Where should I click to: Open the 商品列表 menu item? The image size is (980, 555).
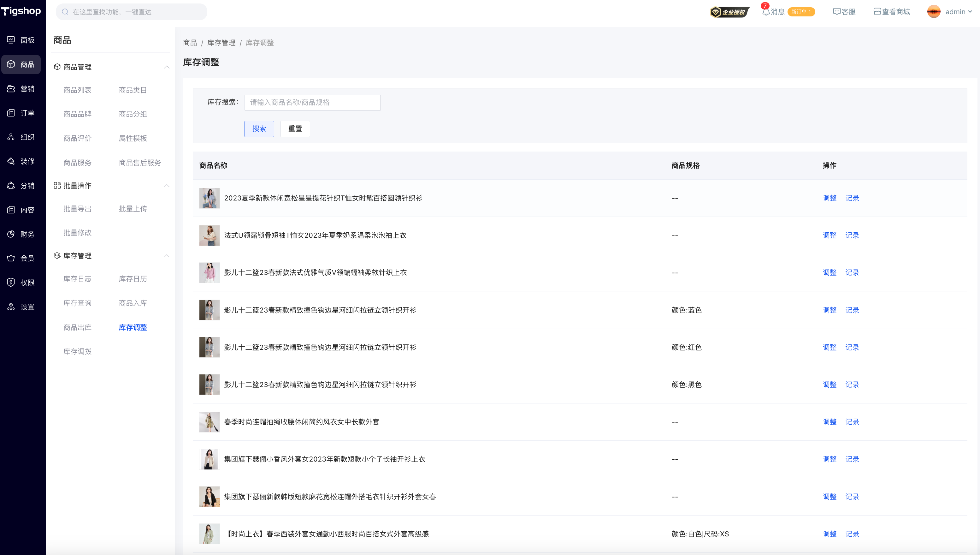tap(77, 90)
